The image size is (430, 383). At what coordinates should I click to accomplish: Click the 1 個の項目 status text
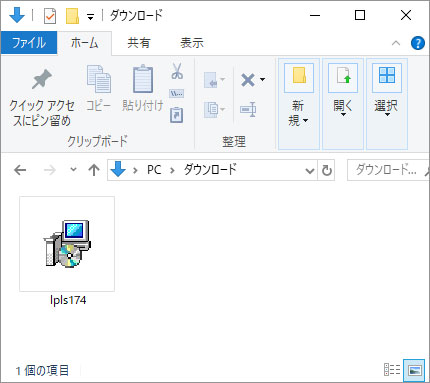(42, 370)
